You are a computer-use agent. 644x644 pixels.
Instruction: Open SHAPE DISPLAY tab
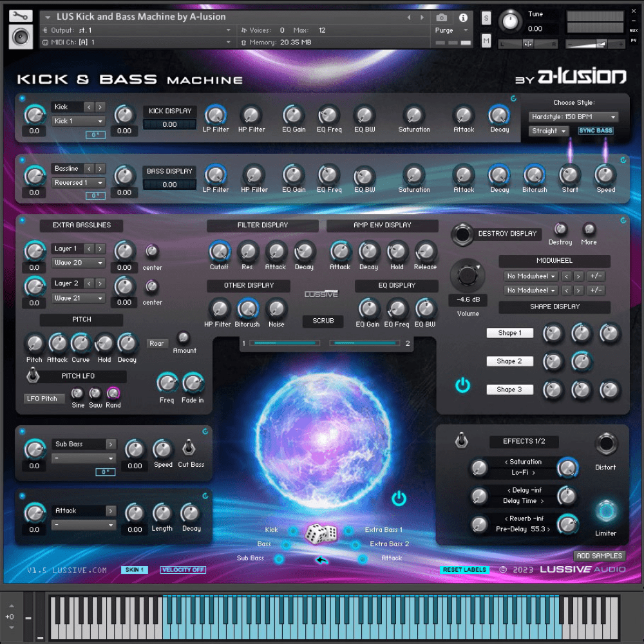coord(554,307)
